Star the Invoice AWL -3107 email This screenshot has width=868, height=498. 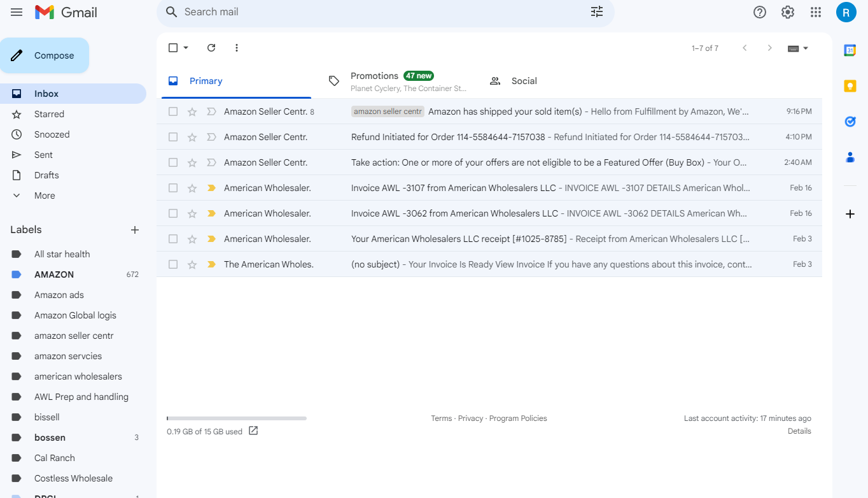point(192,188)
